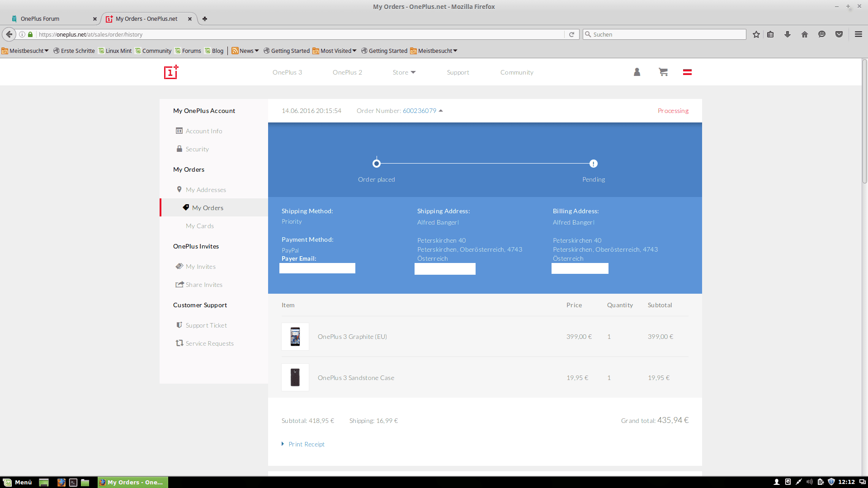Open the user account icon
Screen dimensions: 868x488
637,72
